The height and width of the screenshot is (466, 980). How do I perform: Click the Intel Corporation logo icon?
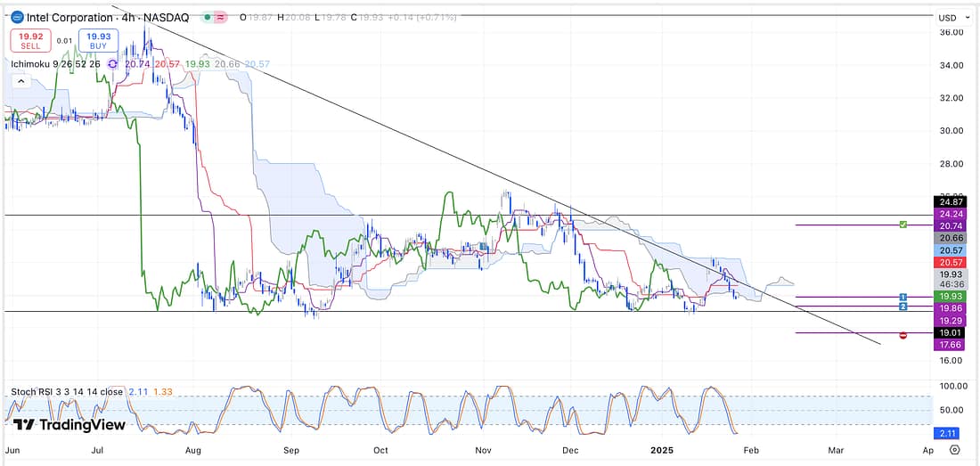coord(17,17)
